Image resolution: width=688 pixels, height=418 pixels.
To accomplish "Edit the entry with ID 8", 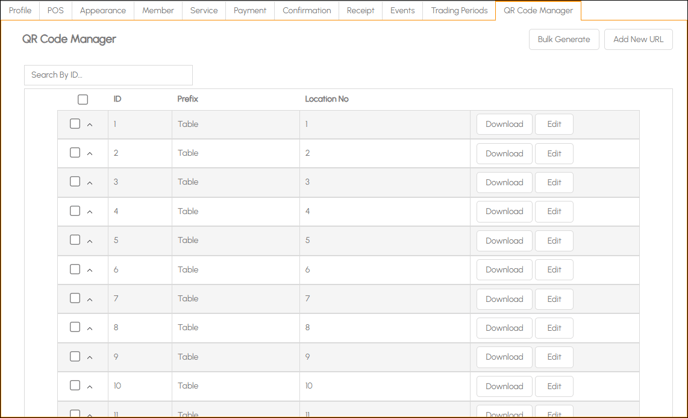I will coord(554,328).
